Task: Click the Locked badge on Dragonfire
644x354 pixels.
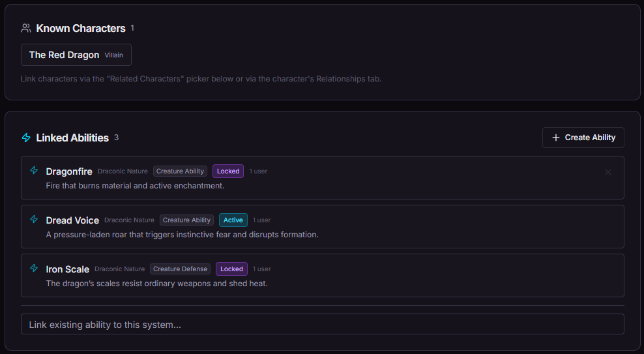Action: pyautogui.click(x=228, y=171)
